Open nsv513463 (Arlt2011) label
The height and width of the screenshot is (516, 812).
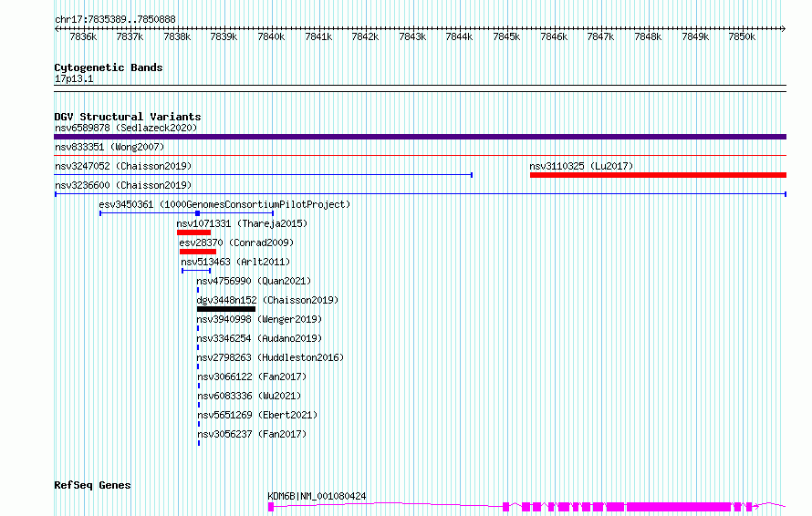click(x=235, y=262)
